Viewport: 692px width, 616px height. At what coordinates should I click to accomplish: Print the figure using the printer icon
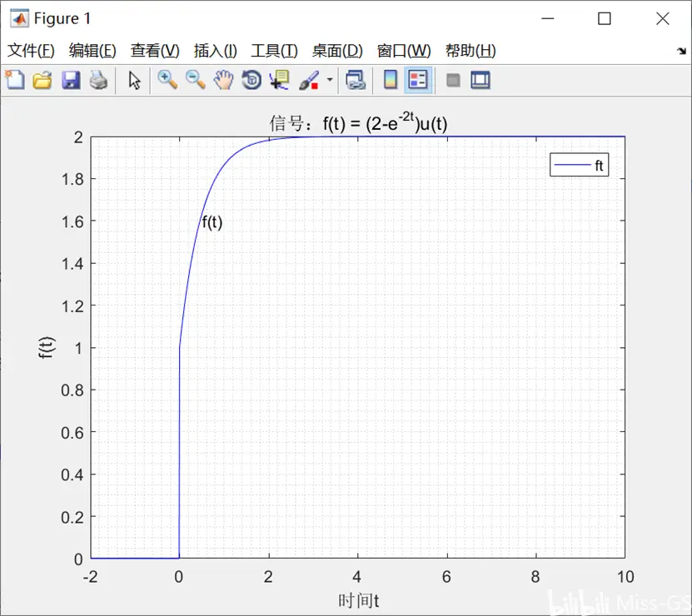98,80
